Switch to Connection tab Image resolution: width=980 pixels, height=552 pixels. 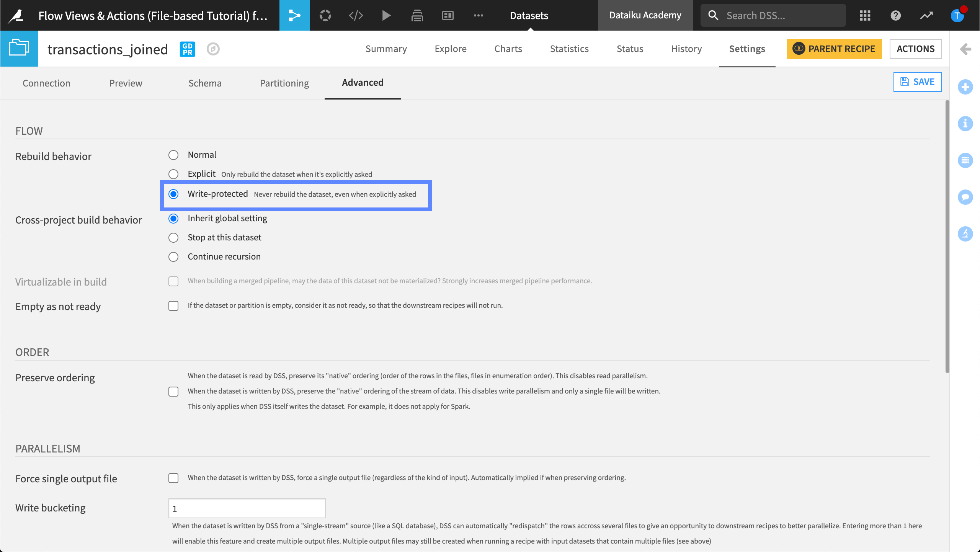pos(46,82)
